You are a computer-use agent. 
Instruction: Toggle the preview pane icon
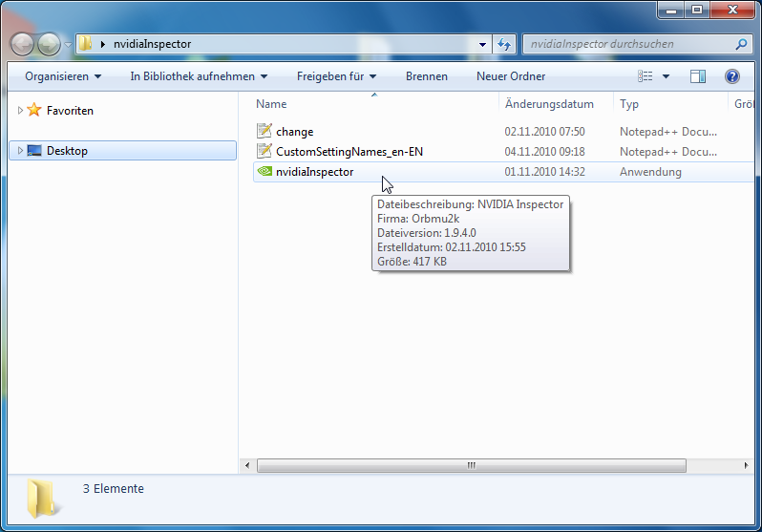[698, 76]
